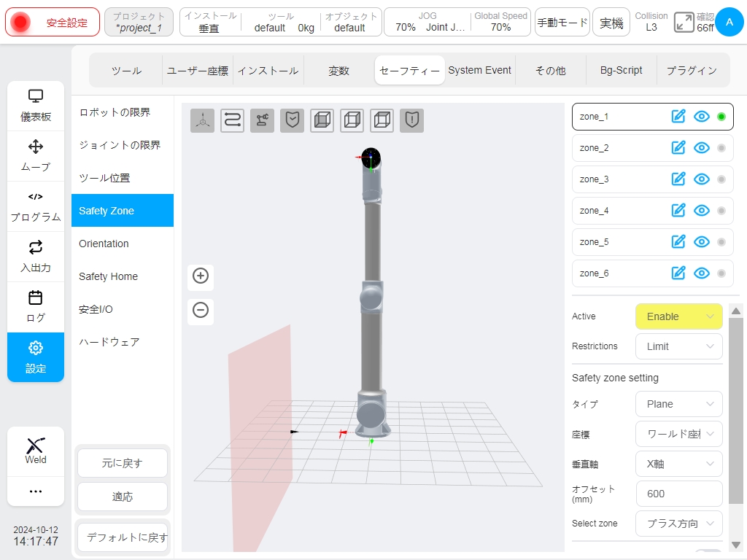This screenshot has width=747, height=560.
Task: Click the 元に戻す undo button
Action: (x=123, y=463)
